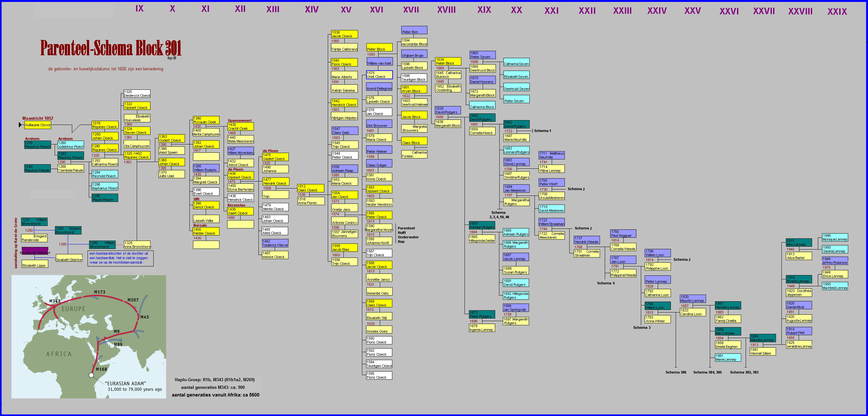Open the Schema 302, 303 reference

744,372
